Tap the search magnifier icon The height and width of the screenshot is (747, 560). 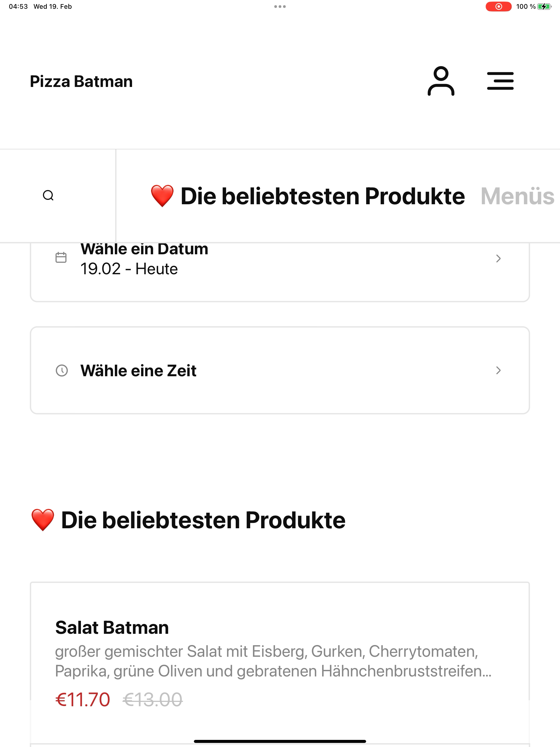[x=48, y=195]
